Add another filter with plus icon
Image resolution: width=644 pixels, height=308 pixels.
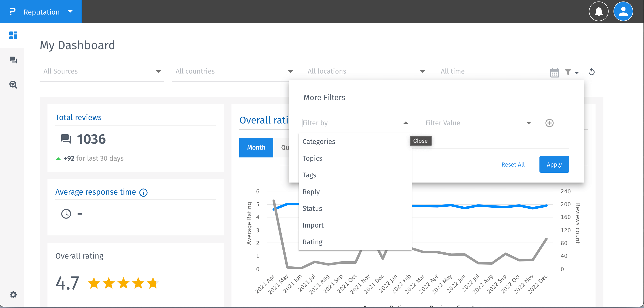click(x=549, y=123)
